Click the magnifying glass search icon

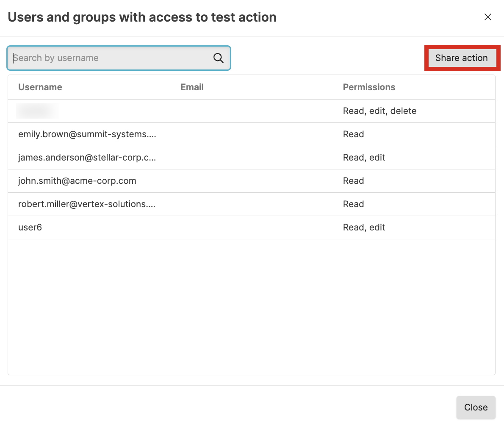[218, 58]
